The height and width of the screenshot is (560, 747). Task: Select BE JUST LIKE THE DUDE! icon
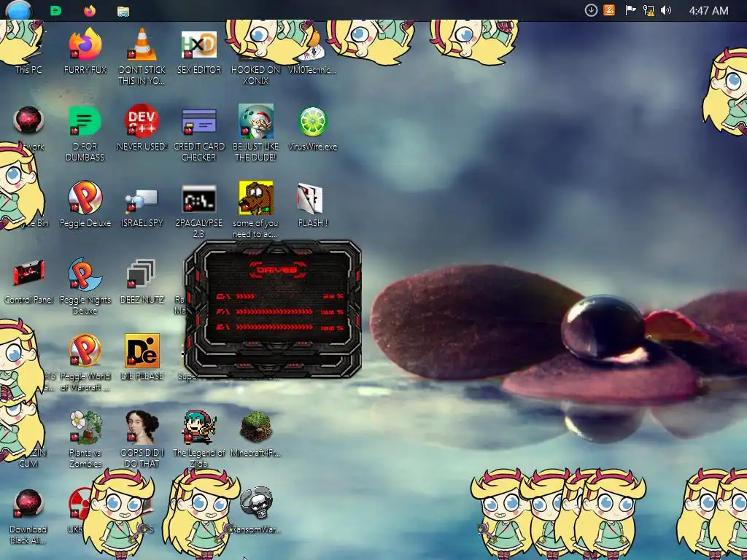[256, 133]
